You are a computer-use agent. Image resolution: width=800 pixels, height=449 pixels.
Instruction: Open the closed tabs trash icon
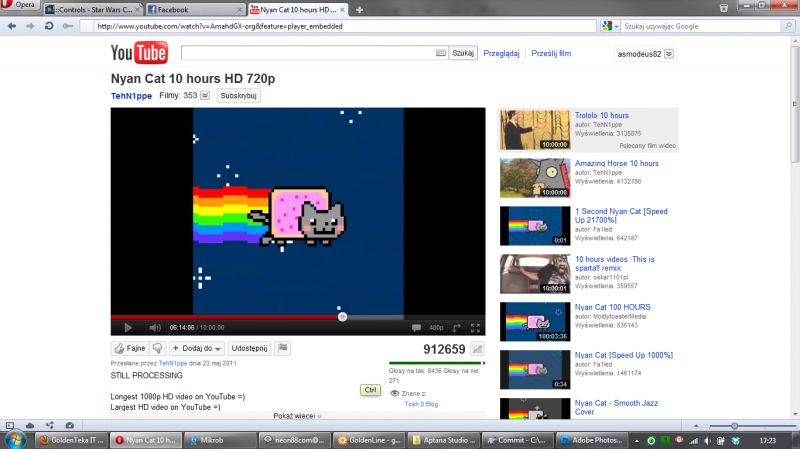click(x=723, y=8)
